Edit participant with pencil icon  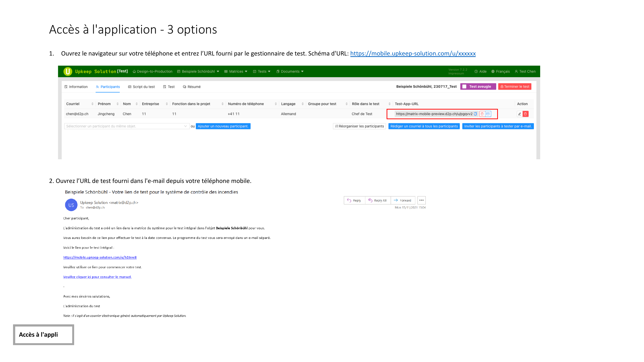point(519,114)
